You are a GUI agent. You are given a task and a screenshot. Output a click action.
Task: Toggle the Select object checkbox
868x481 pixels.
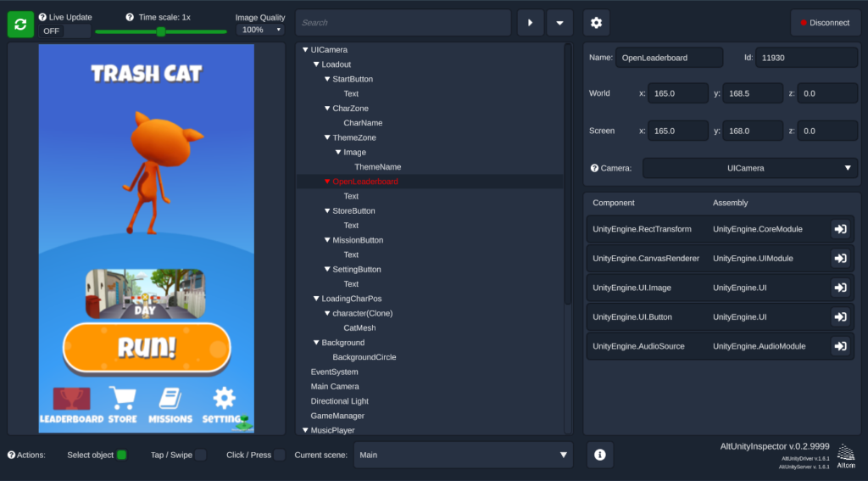coord(122,455)
